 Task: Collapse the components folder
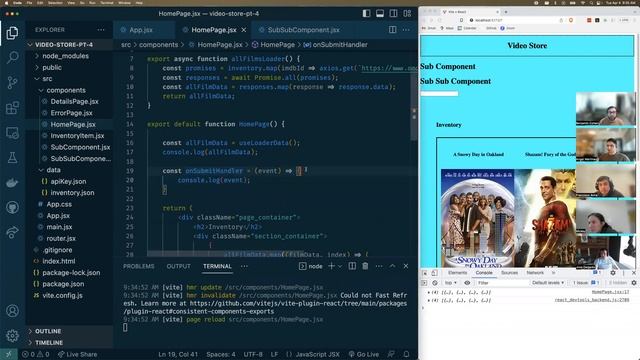click(69, 90)
